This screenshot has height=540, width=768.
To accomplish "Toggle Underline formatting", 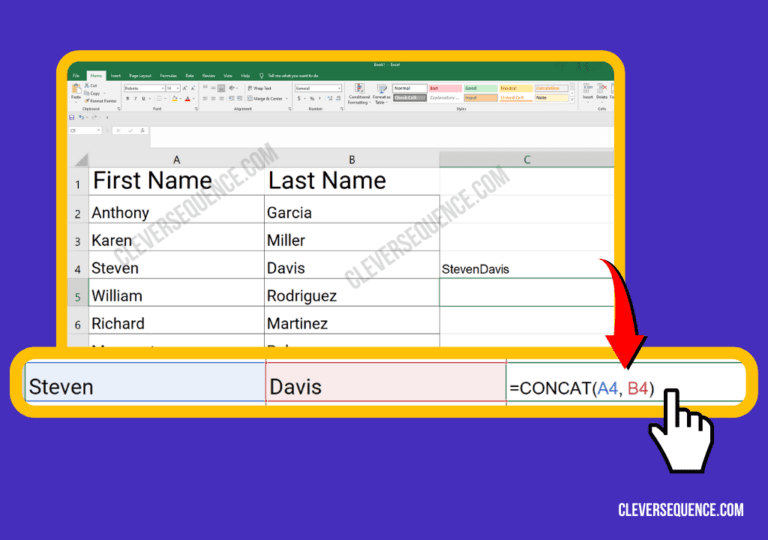I will point(144,98).
